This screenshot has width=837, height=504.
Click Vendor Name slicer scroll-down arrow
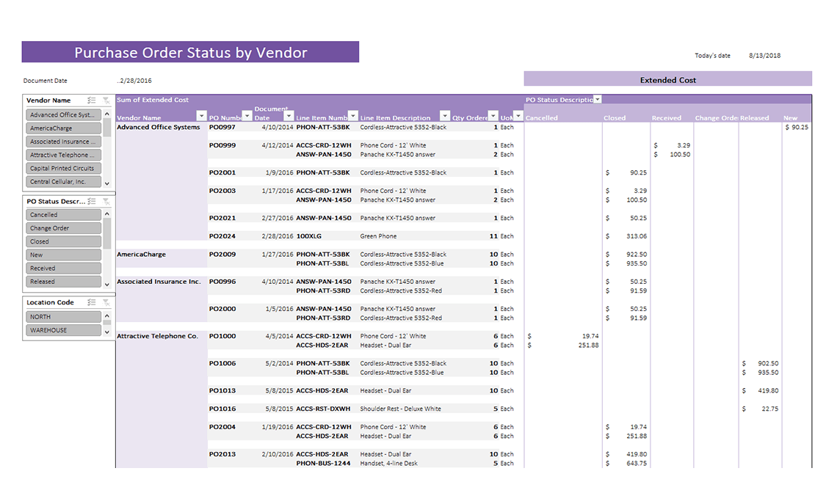[x=107, y=183]
